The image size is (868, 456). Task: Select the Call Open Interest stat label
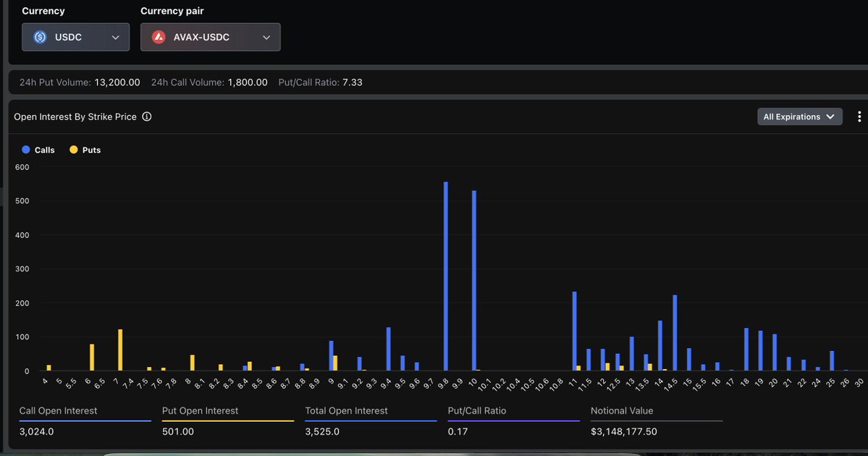[58, 410]
